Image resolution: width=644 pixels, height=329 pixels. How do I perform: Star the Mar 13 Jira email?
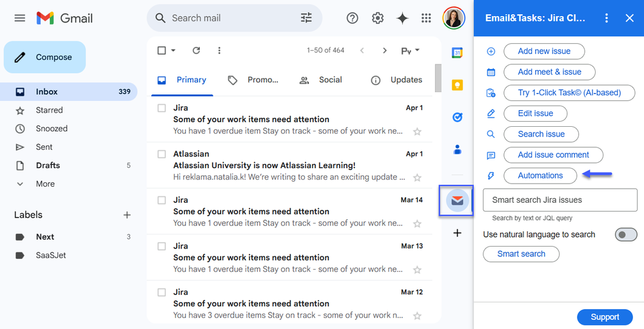tap(417, 270)
